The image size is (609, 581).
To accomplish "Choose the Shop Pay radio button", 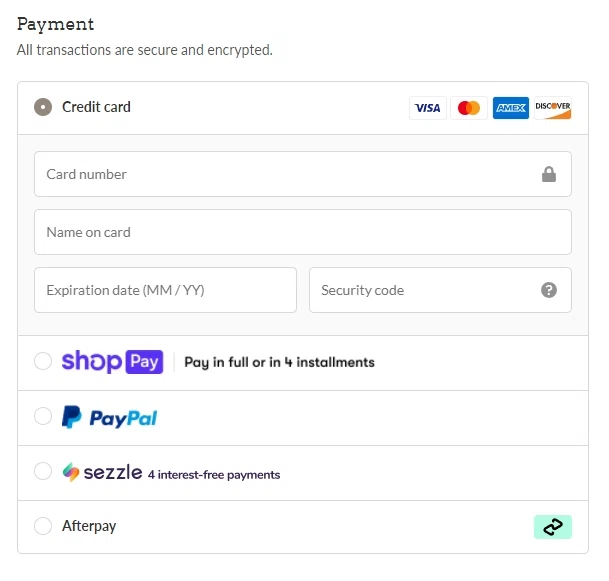I will point(43,361).
